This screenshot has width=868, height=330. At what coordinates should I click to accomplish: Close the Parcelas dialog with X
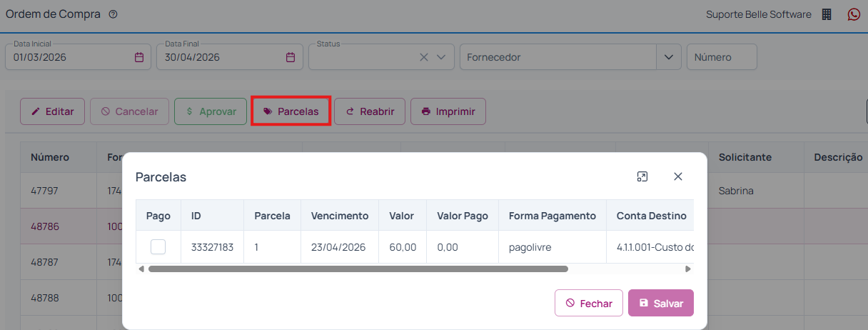click(678, 176)
